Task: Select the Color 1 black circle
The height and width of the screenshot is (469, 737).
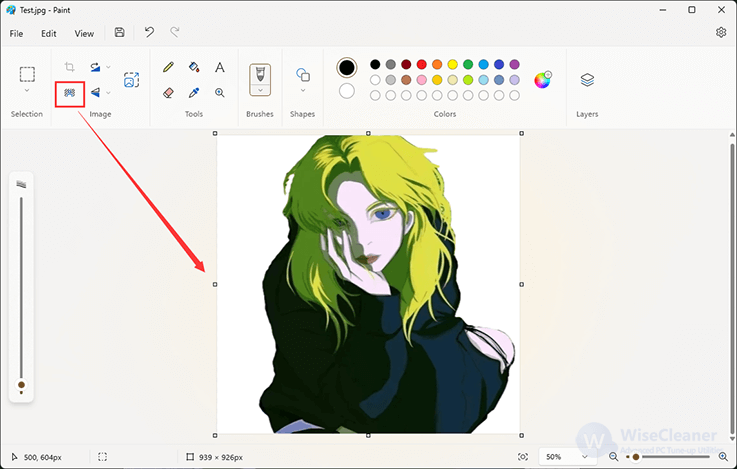Action: 347,68
